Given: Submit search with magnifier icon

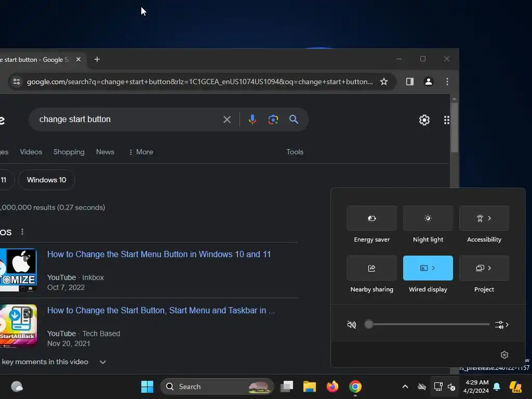Looking at the screenshot, I should pyautogui.click(x=294, y=119).
